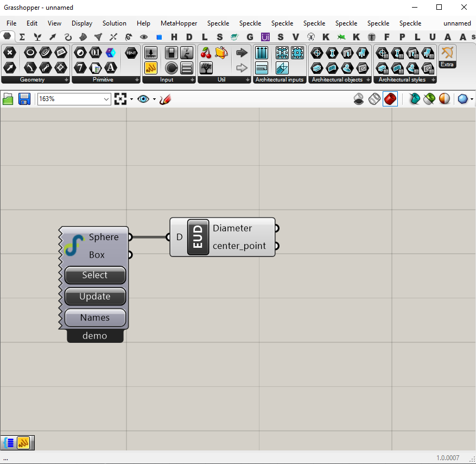The image size is (476, 464).
Task: Click the EUD component on canvas
Action: (198, 237)
